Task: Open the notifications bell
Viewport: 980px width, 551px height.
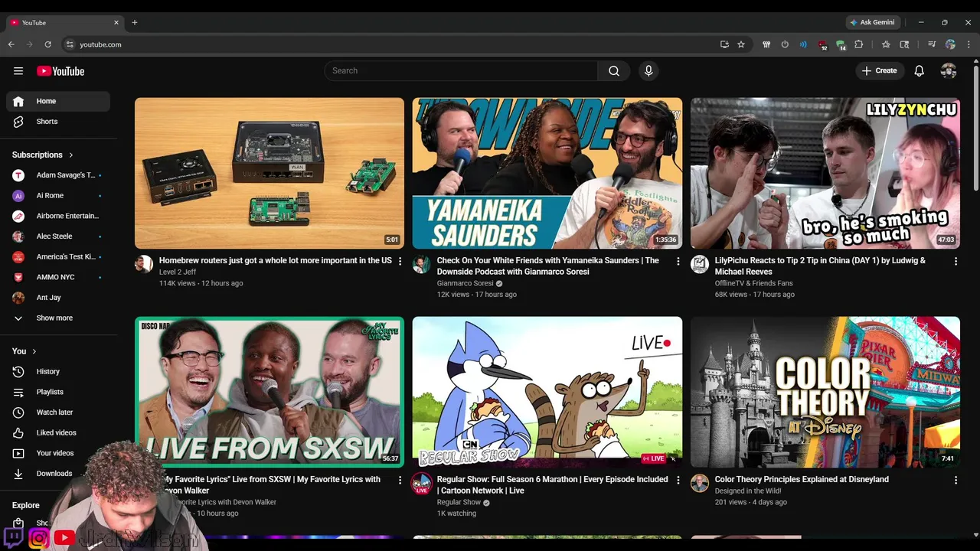Action: (920, 71)
